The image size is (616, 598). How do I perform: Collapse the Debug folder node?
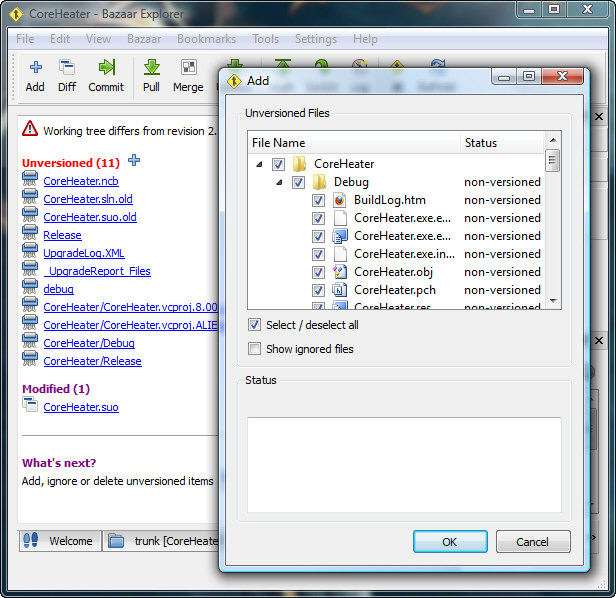point(280,182)
